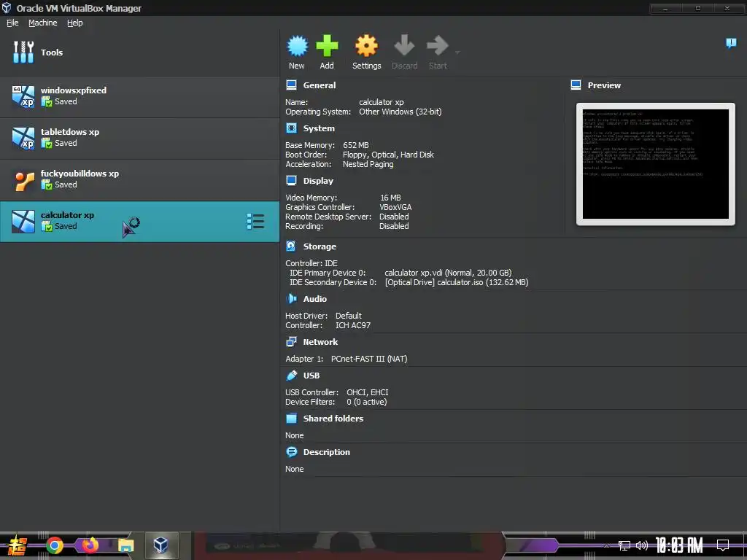Open the Shared folders heading link
Screen dimensions: 747x560
click(333, 419)
